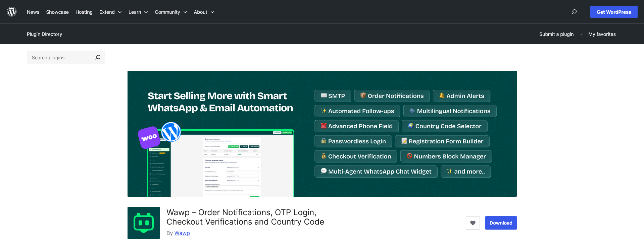Click Passwordless Login label in banner
Image resolution: width=644 pixels, height=244 pixels.
coord(353,141)
